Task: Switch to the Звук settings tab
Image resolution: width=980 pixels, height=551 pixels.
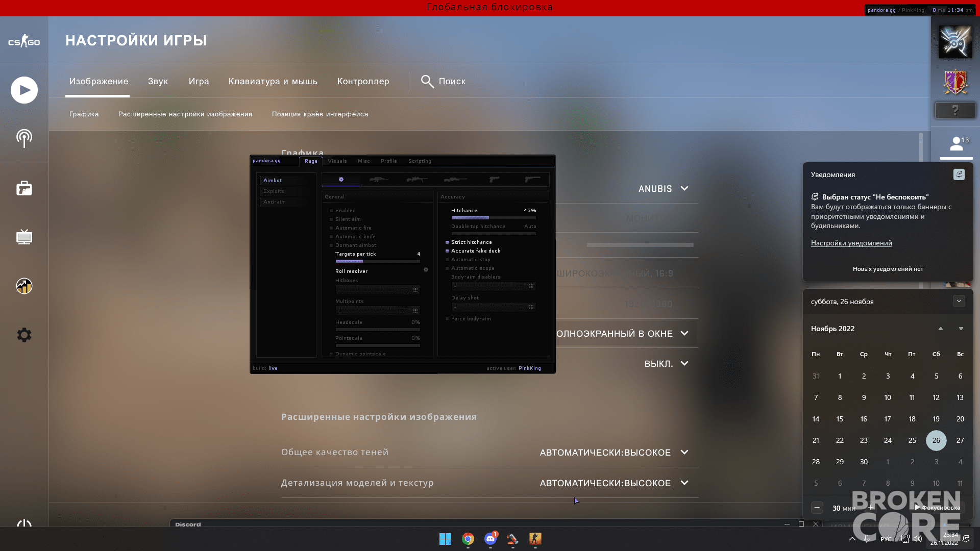Action: (x=158, y=81)
